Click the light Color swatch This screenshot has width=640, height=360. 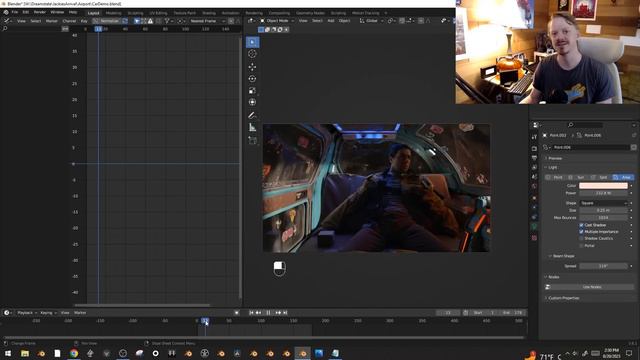coord(603,186)
